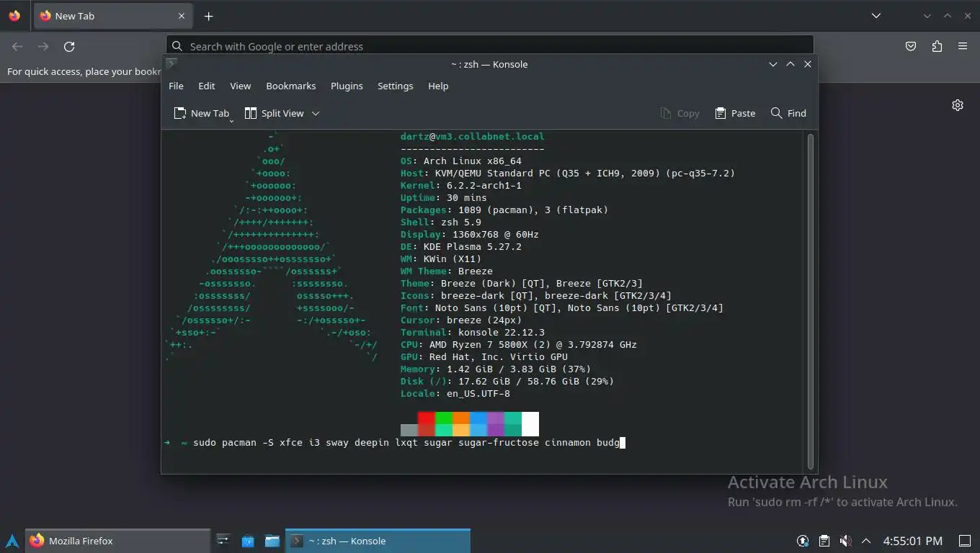The height and width of the screenshot is (553, 980).
Task: Click the 'GPU: Red Hat, Inc. Virtio GPU' line
Action: pos(484,357)
